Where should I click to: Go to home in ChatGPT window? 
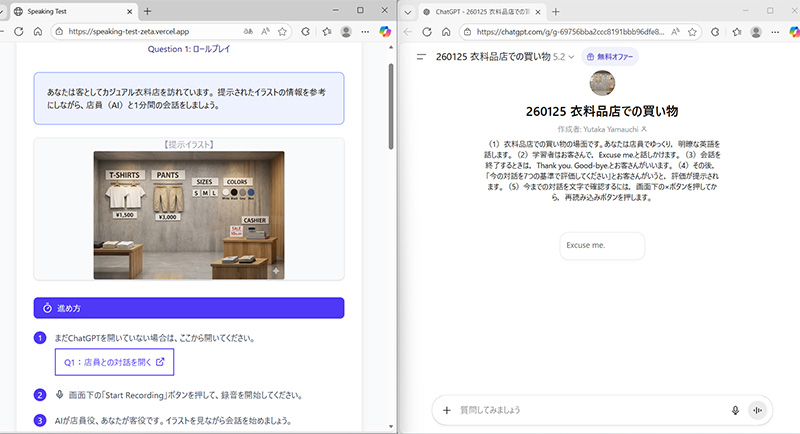[446, 32]
